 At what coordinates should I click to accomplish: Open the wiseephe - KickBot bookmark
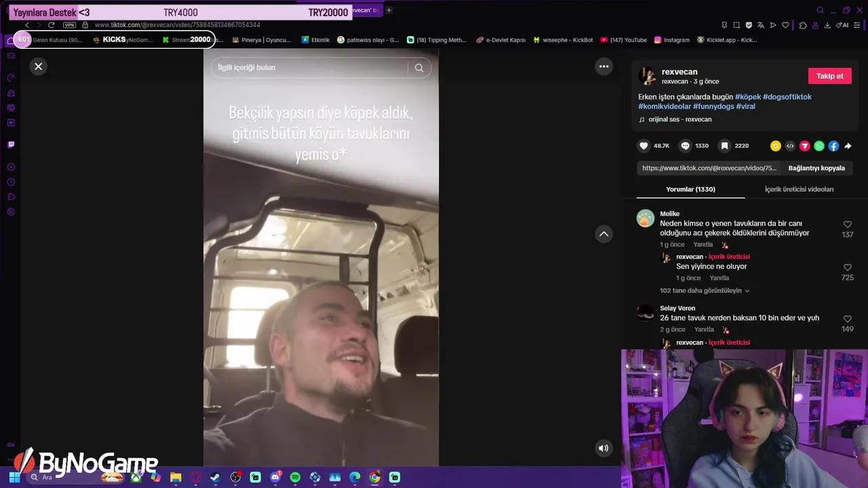tap(563, 40)
